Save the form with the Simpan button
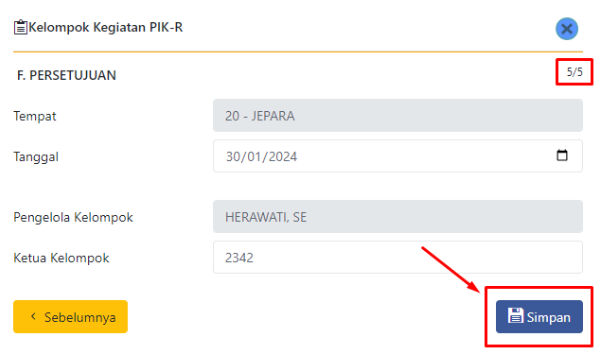The width and height of the screenshot is (598, 362). tap(539, 317)
